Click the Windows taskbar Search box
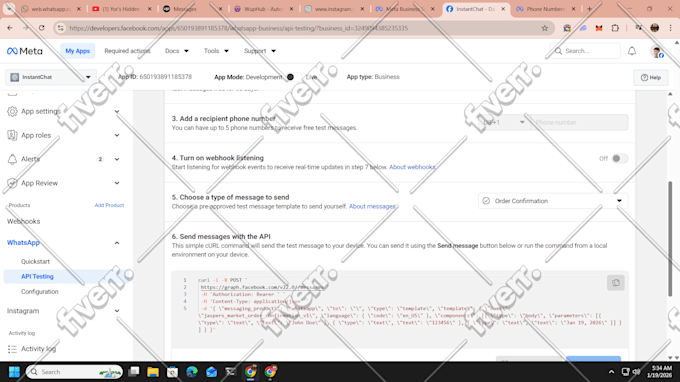Viewport: 680px width, 382px height. [x=74, y=372]
